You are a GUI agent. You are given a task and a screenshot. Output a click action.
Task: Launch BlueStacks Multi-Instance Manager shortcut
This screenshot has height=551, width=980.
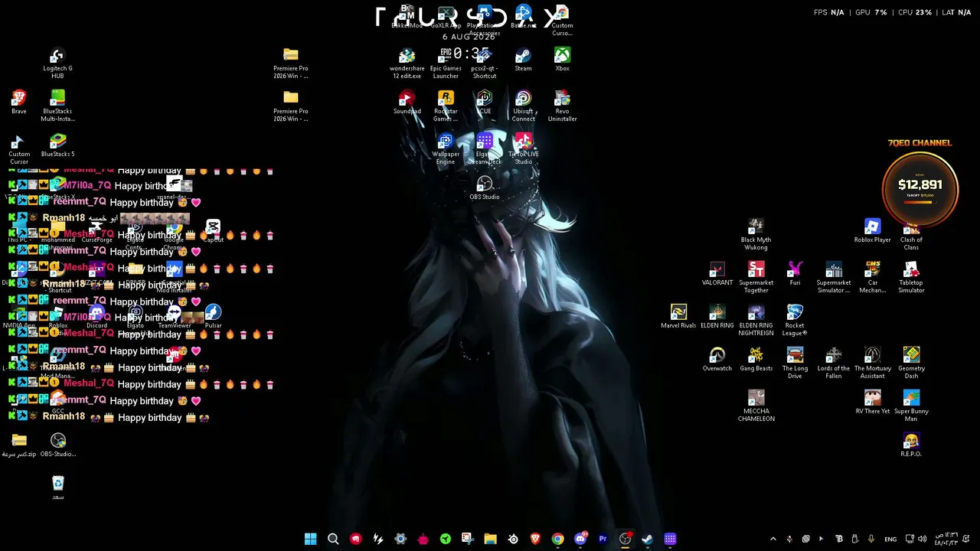57,106
